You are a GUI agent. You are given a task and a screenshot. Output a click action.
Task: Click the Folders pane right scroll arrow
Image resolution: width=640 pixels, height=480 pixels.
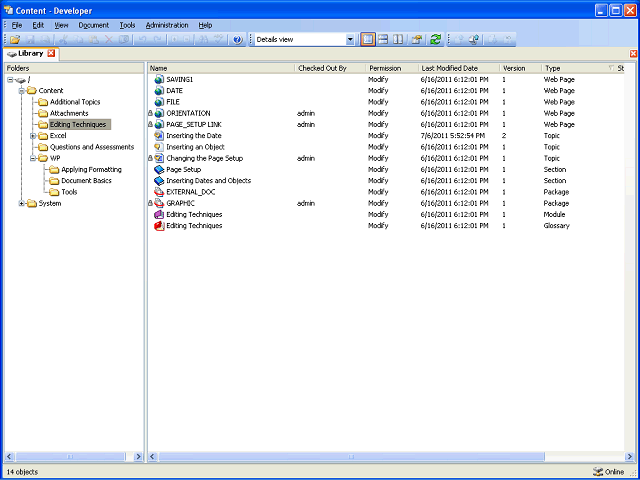click(138, 456)
